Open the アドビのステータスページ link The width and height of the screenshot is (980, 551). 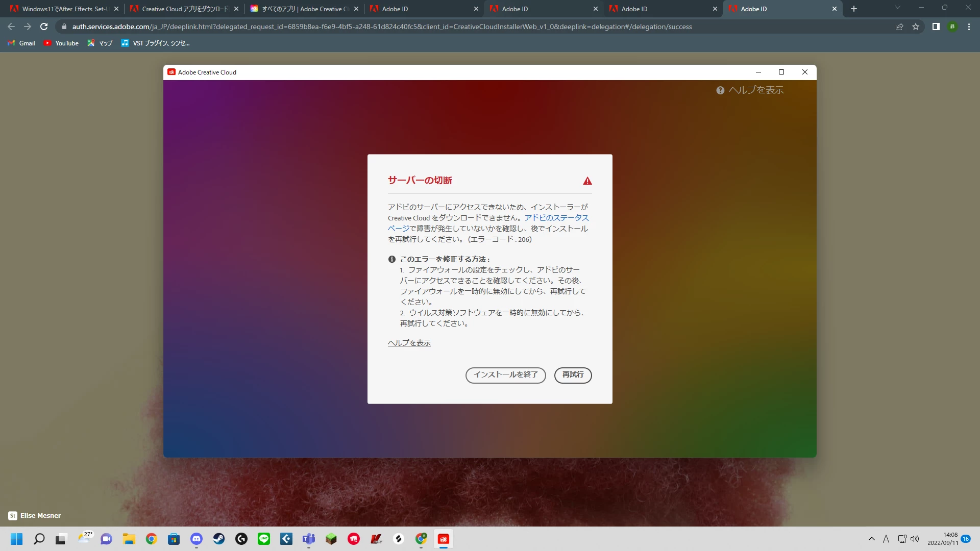click(x=556, y=218)
